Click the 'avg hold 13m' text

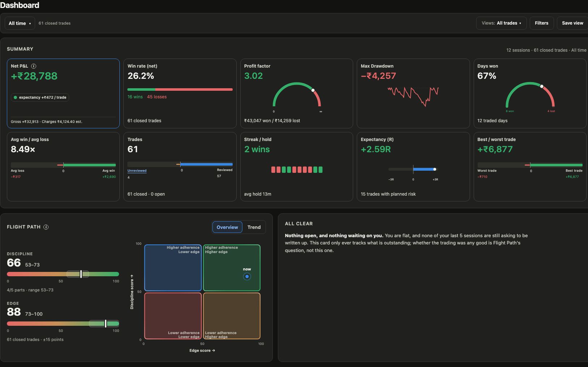[x=258, y=194]
